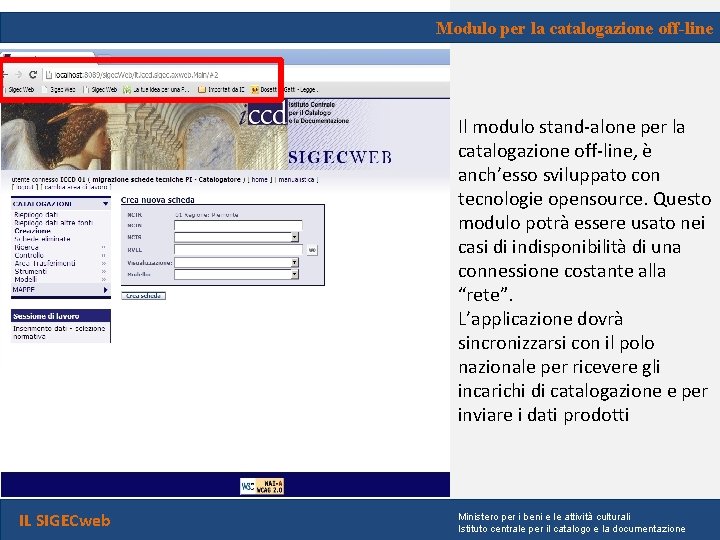Select 'Creazione' in the sidebar menu
This screenshot has width=720, height=540.
point(32,231)
